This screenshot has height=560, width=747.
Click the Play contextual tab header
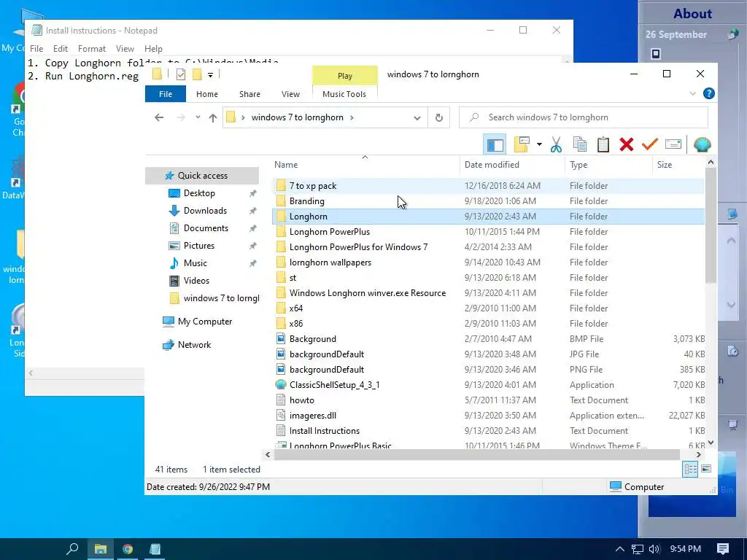coord(345,76)
